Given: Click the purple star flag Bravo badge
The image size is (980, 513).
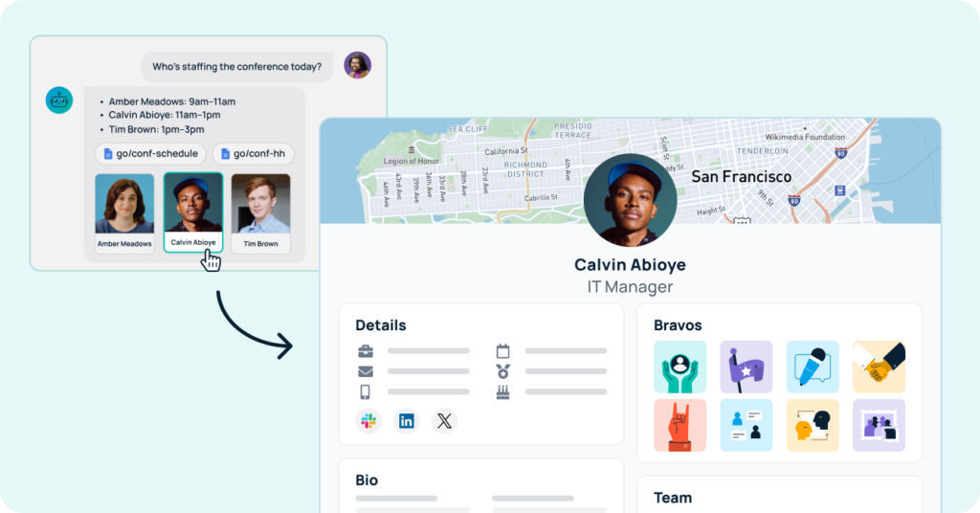Looking at the screenshot, I should [x=746, y=367].
